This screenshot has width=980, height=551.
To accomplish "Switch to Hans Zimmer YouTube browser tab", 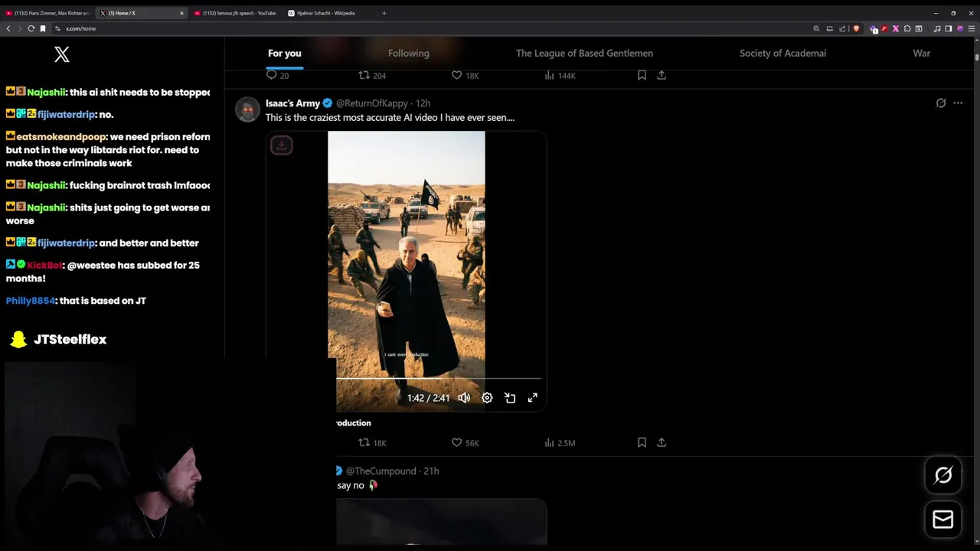I will click(x=47, y=13).
